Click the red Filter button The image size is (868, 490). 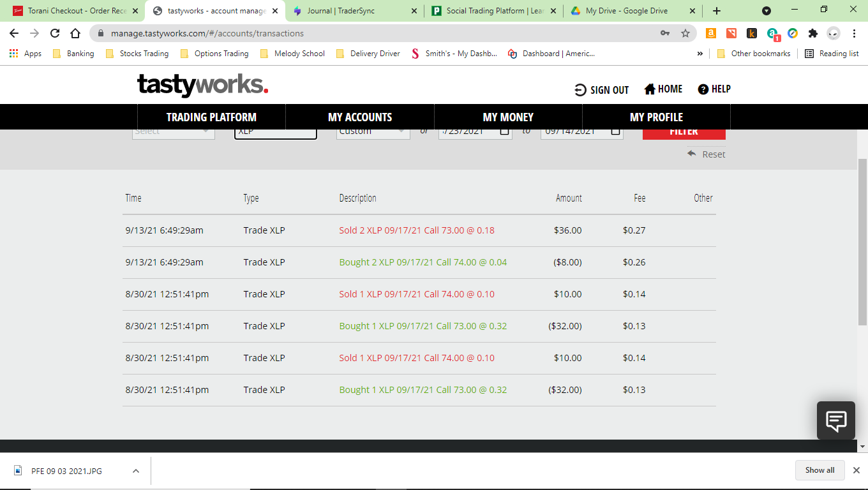(684, 134)
